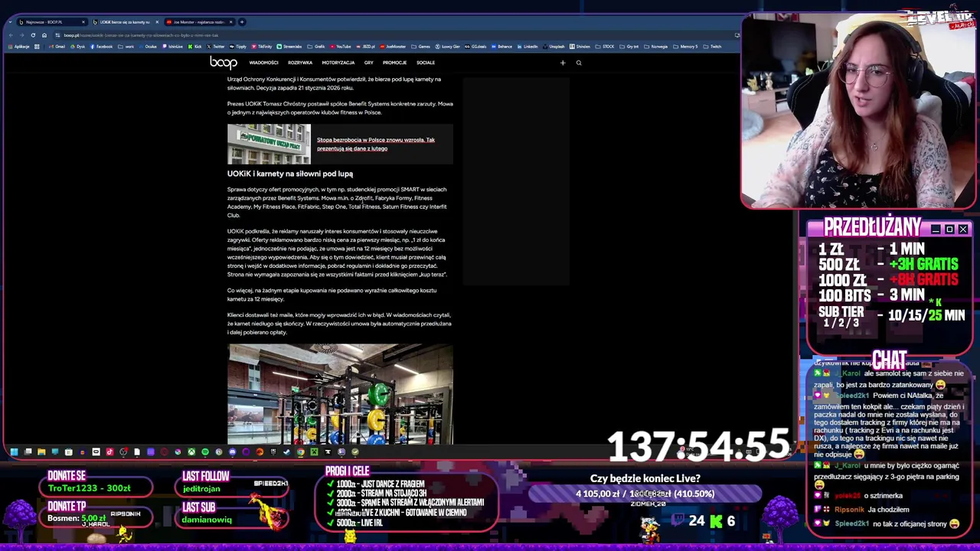The width and height of the screenshot is (980, 551).
Task: Open Chrome icon on taskbar
Action: pos(300,452)
